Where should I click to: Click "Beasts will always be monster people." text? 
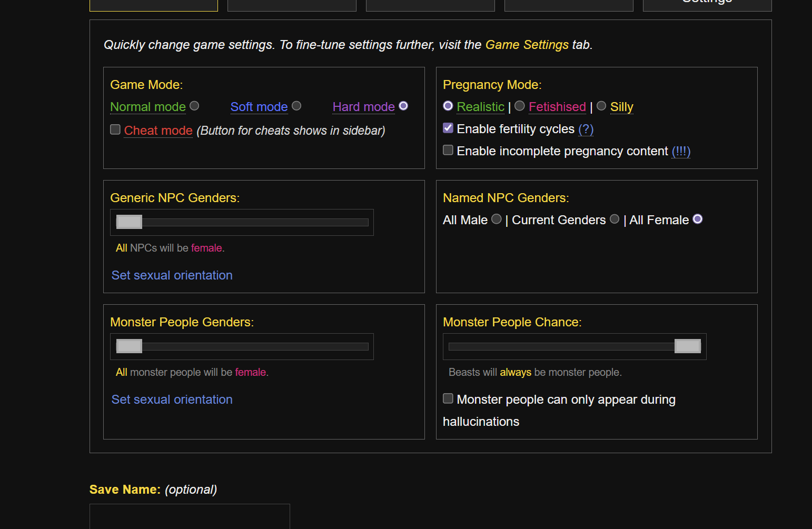click(x=535, y=372)
